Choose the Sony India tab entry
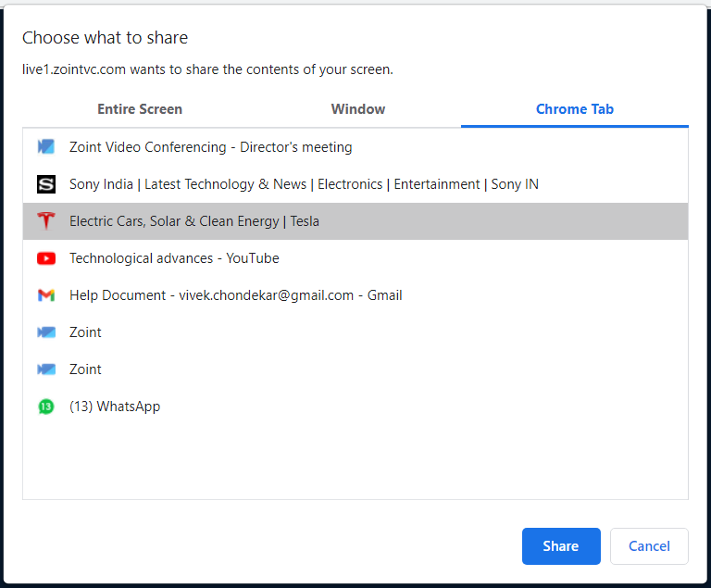 tap(304, 184)
